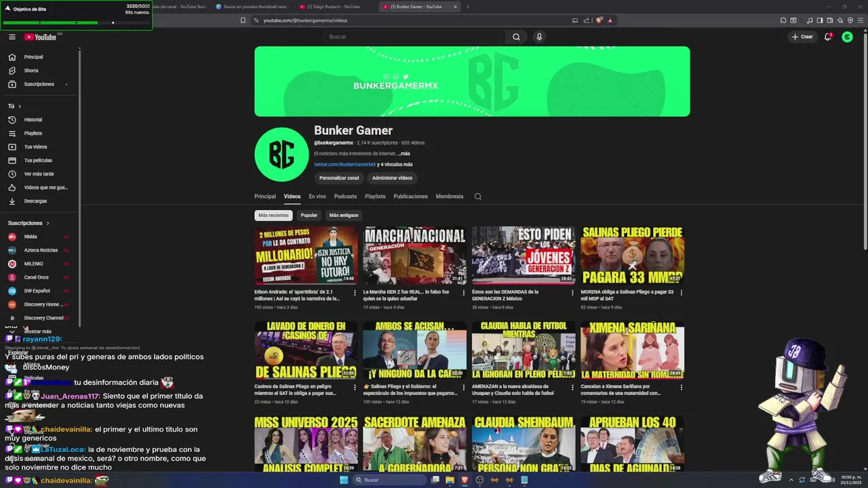868x488 pixels.
Task: Open options for MORENA obliga a Salinas video
Action: coord(681,293)
